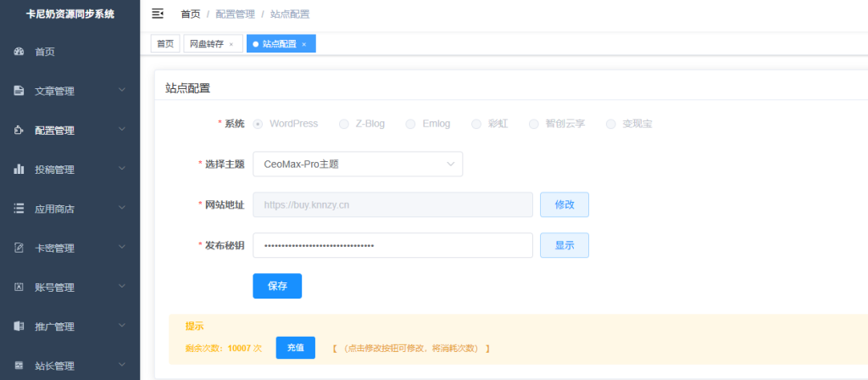Click the 首页 breadcrumb link
This screenshot has height=380, width=868.
coord(191,14)
